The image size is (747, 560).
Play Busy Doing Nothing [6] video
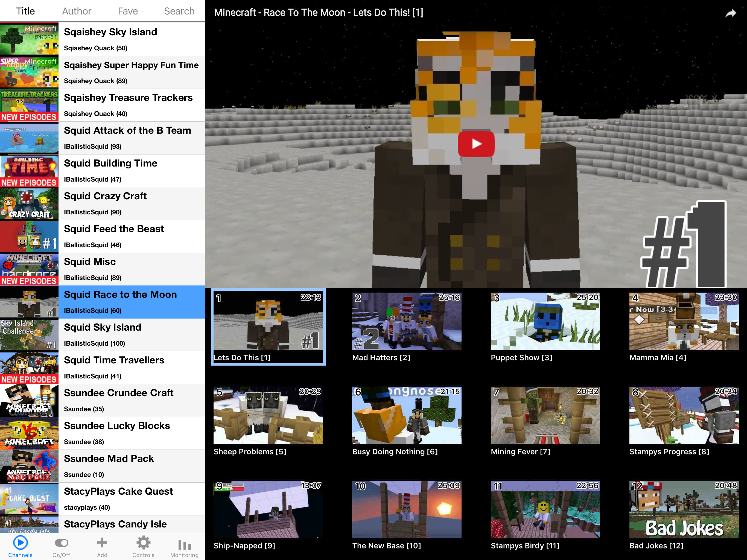407,415
